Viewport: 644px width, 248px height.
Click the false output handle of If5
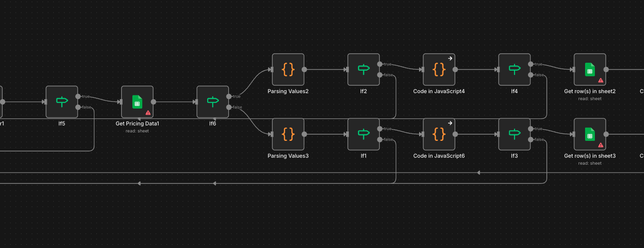78,107
